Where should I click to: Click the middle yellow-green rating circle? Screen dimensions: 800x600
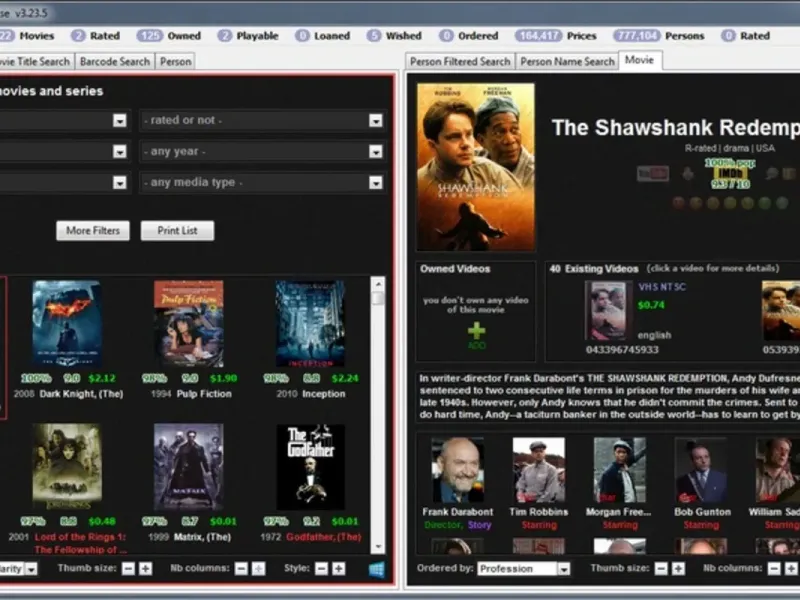(730, 203)
